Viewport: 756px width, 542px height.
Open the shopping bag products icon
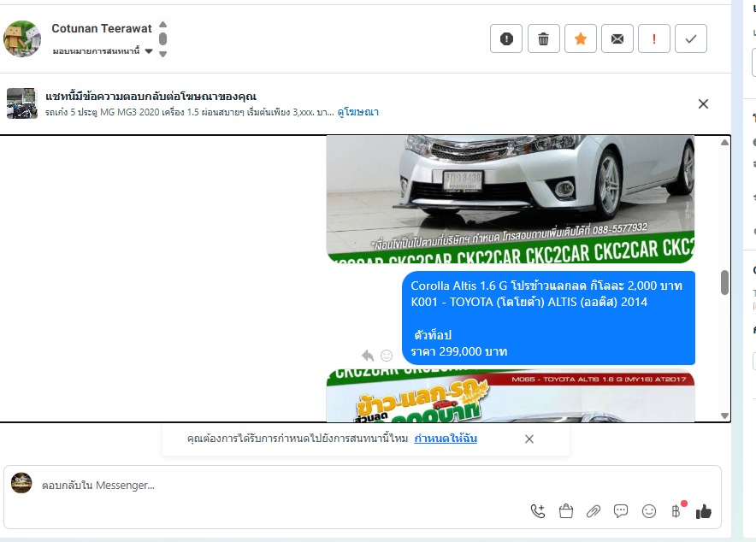[566, 511]
